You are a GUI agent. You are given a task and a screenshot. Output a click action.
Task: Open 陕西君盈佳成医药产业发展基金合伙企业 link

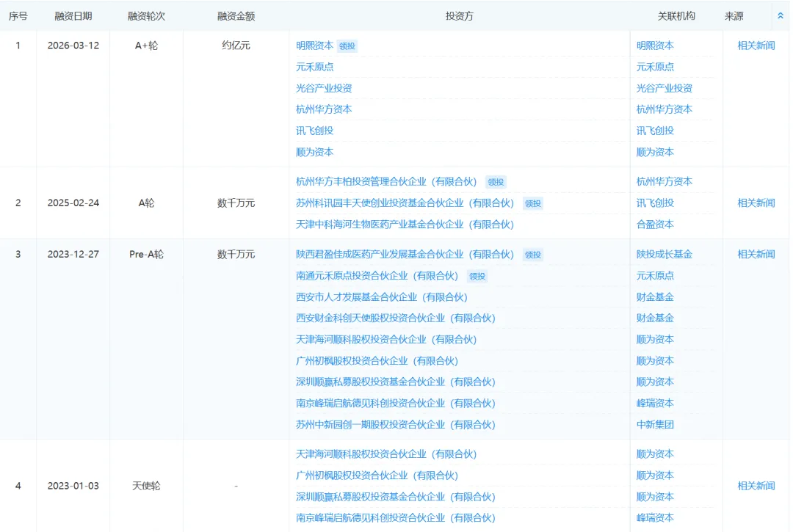(x=405, y=254)
